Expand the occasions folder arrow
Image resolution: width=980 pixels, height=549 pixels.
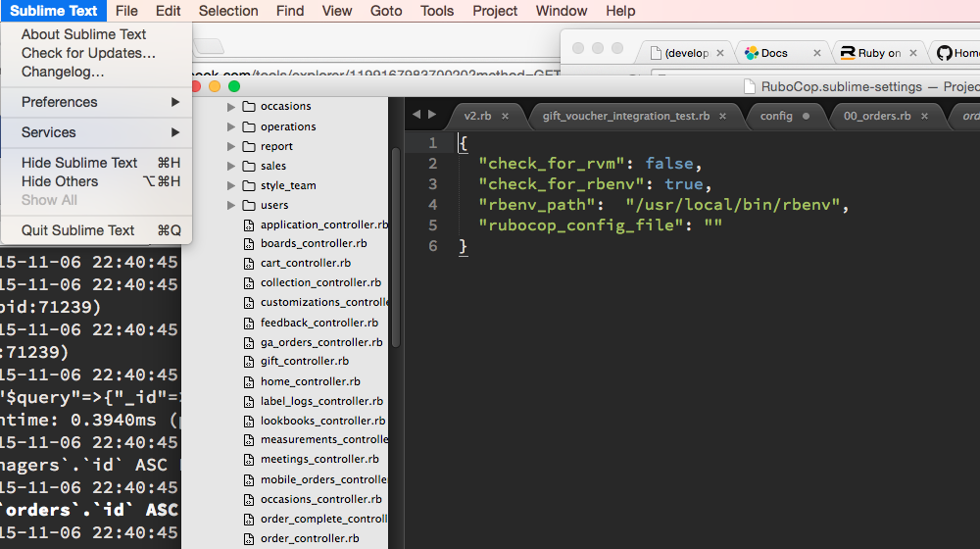point(230,107)
